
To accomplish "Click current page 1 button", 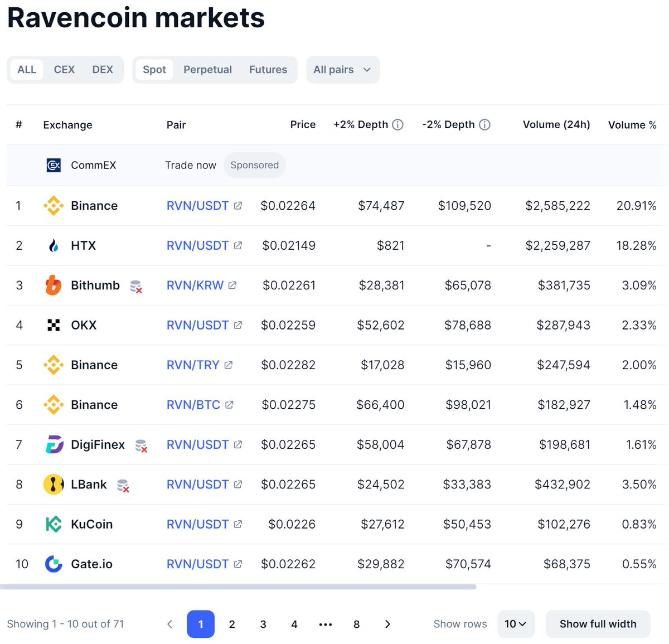I will [x=201, y=624].
